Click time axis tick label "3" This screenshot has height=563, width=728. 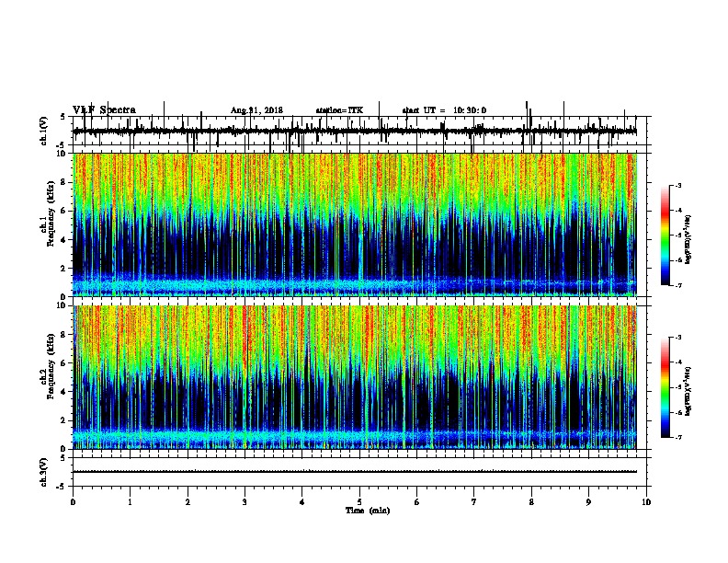(245, 502)
